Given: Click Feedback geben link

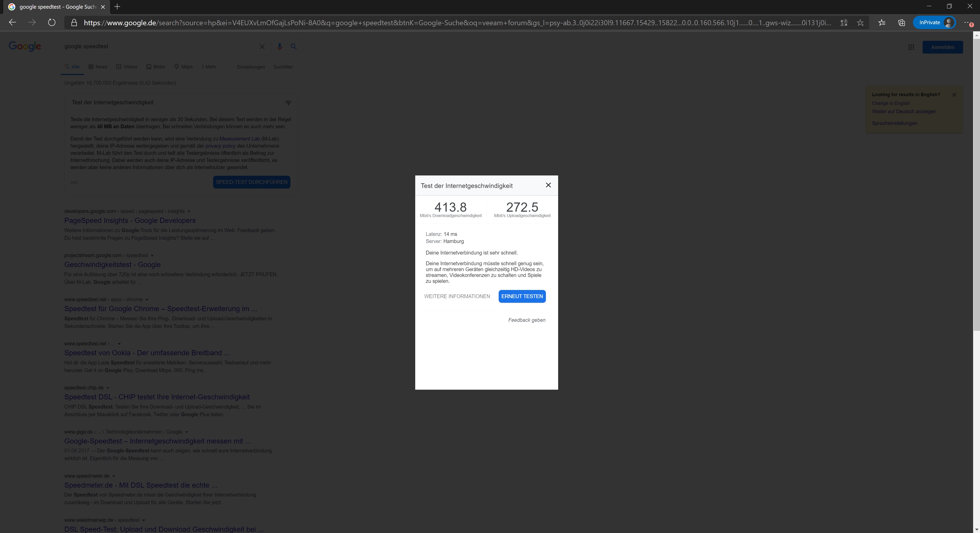Looking at the screenshot, I should (526, 320).
